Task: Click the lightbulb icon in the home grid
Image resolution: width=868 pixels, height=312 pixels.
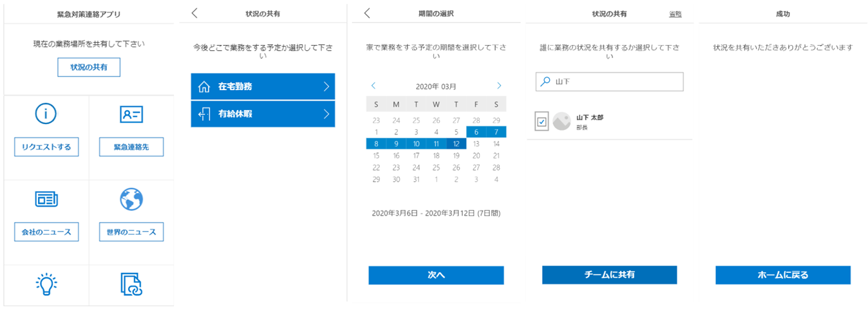Action: click(x=46, y=284)
